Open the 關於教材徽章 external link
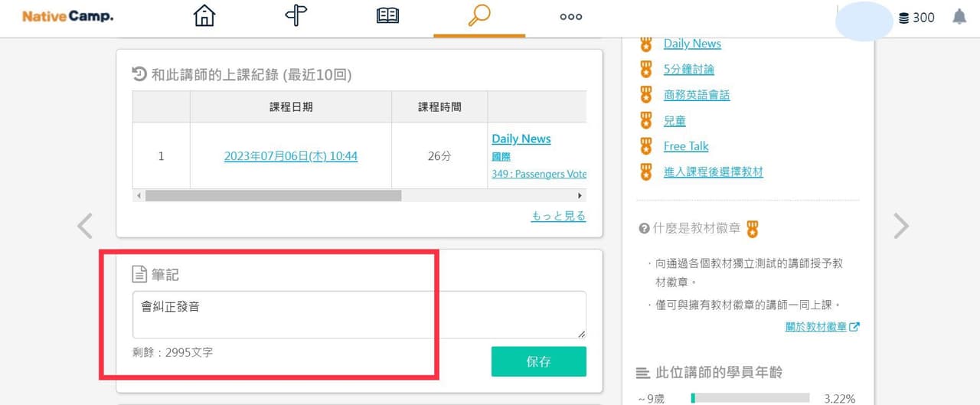The image size is (980, 405). [x=822, y=327]
